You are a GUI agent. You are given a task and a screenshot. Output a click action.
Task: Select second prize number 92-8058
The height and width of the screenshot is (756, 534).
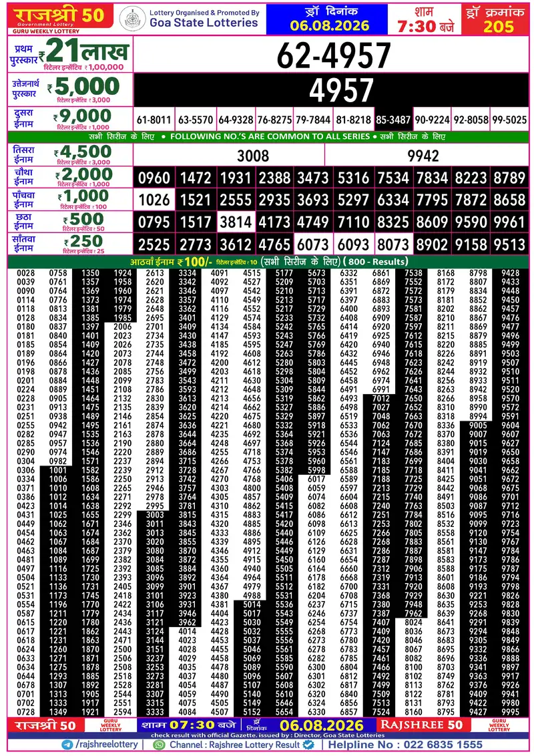click(x=471, y=120)
